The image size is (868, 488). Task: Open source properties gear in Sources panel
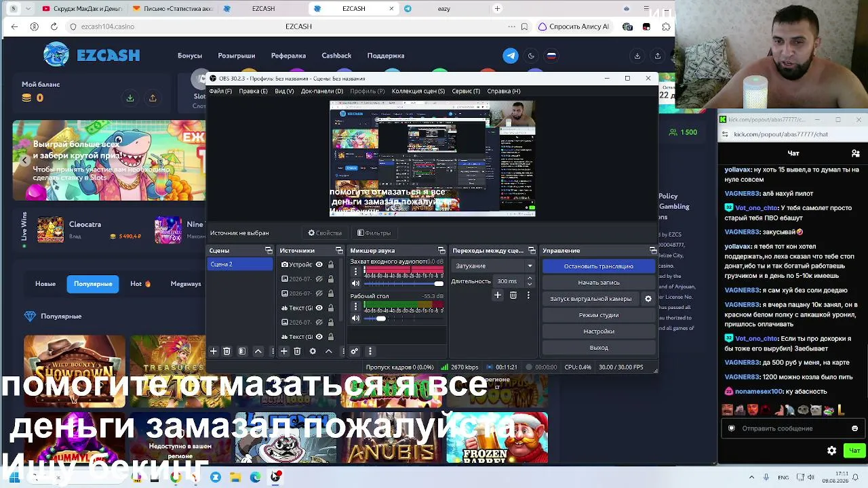pyautogui.click(x=313, y=351)
